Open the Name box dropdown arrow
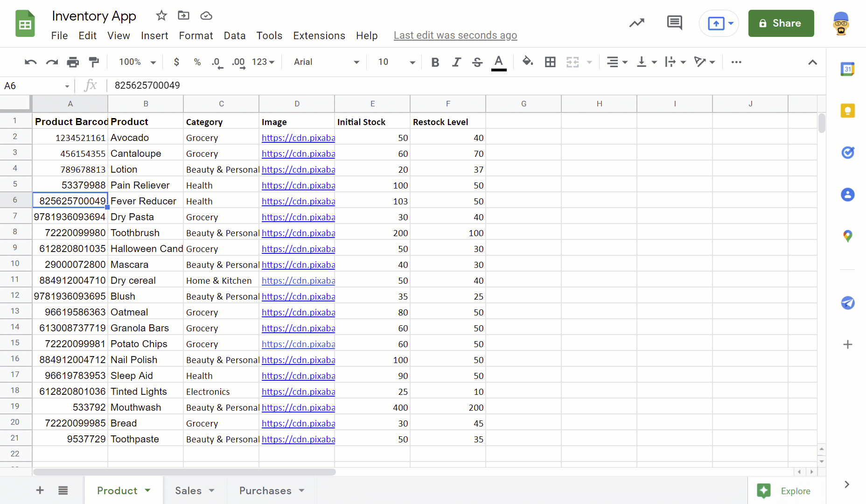This screenshot has width=866, height=504. click(x=67, y=86)
